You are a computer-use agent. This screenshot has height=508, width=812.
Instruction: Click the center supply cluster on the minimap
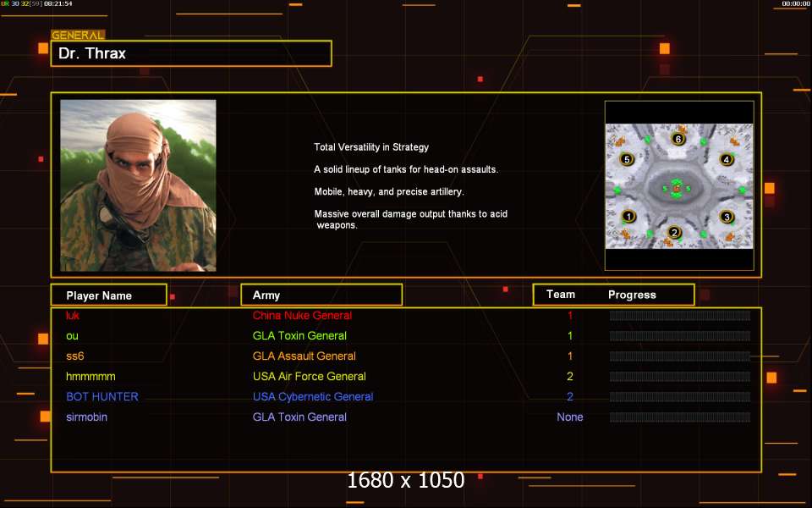click(x=677, y=188)
